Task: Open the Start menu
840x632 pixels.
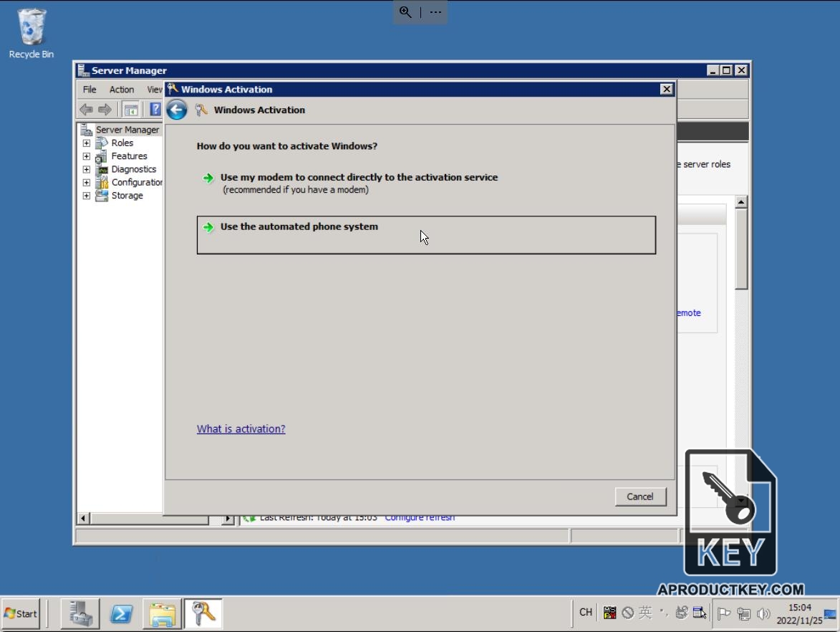Action: [21, 614]
